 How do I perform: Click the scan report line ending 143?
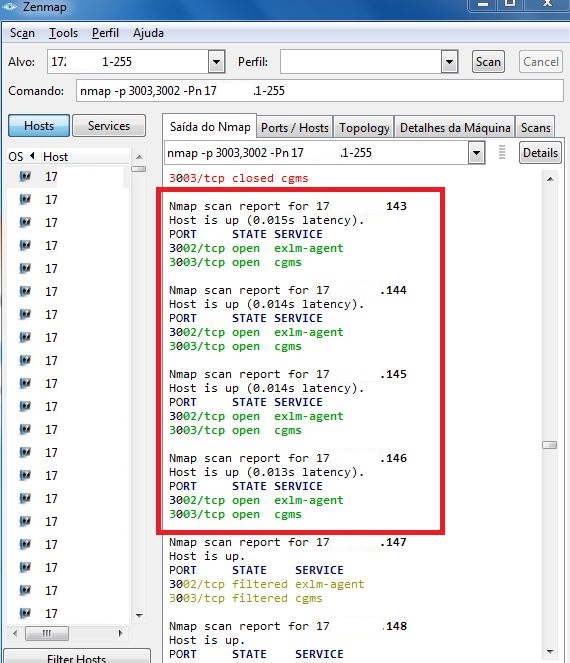288,206
